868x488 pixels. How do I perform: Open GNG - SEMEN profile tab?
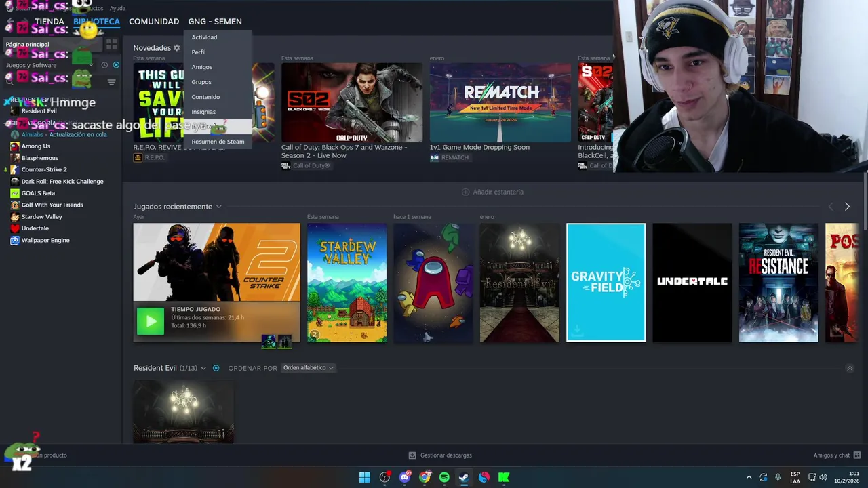tap(215, 22)
